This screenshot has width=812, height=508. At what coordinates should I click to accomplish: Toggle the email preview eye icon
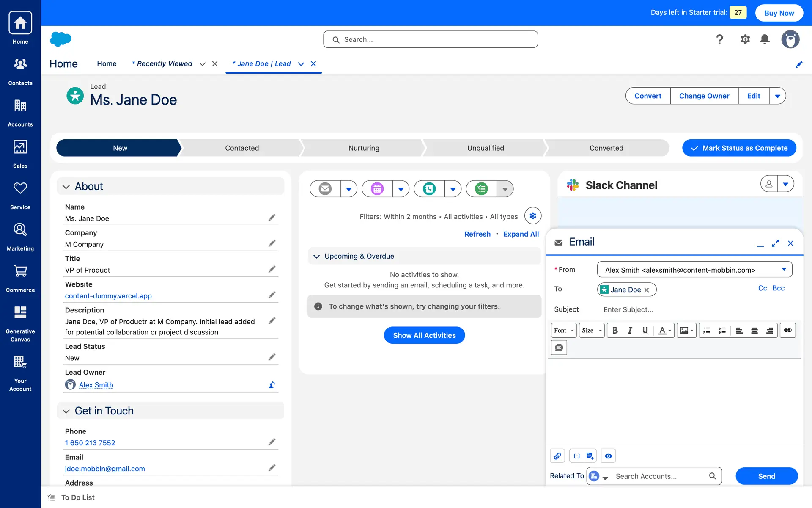[x=608, y=456]
